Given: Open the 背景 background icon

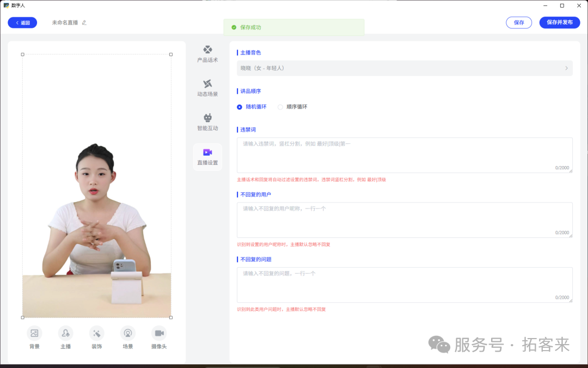Looking at the screenshot, I should coord(34,333).
